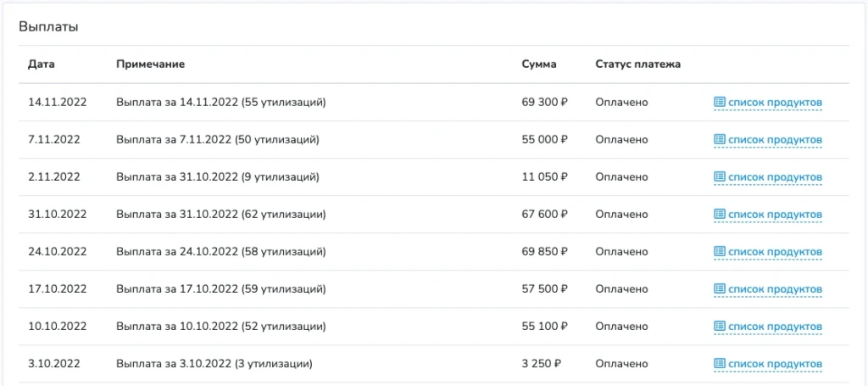Click note 'Выплата за 31.10.2022 (9 утилизаций)'
Viewport: 868px width, 386px height.
tap(218, 177)
